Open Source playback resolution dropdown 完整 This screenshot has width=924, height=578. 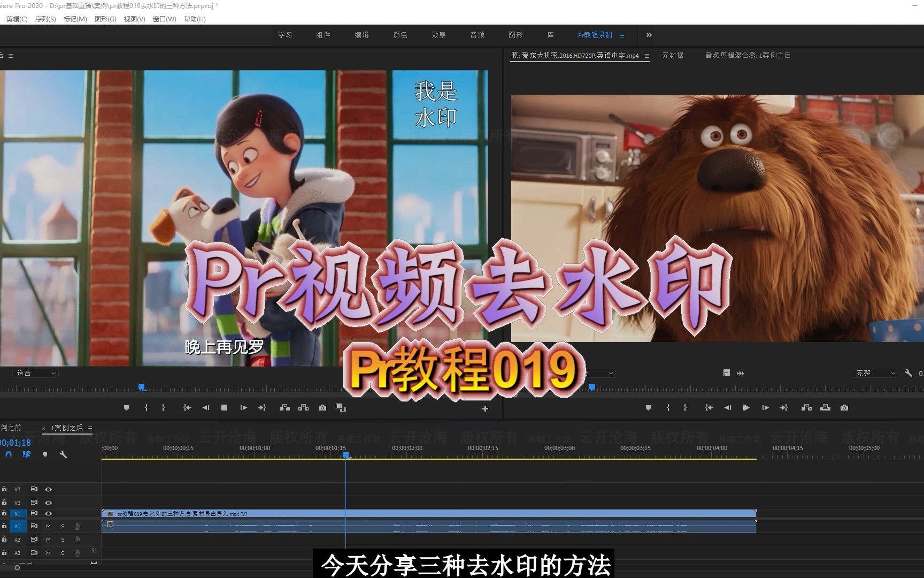875,373
